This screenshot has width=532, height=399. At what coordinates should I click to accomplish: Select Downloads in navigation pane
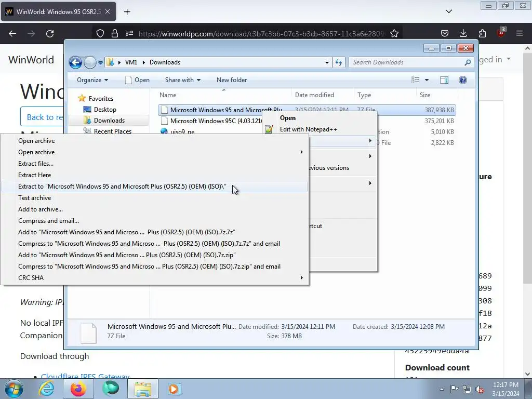[x=109, y=121]
